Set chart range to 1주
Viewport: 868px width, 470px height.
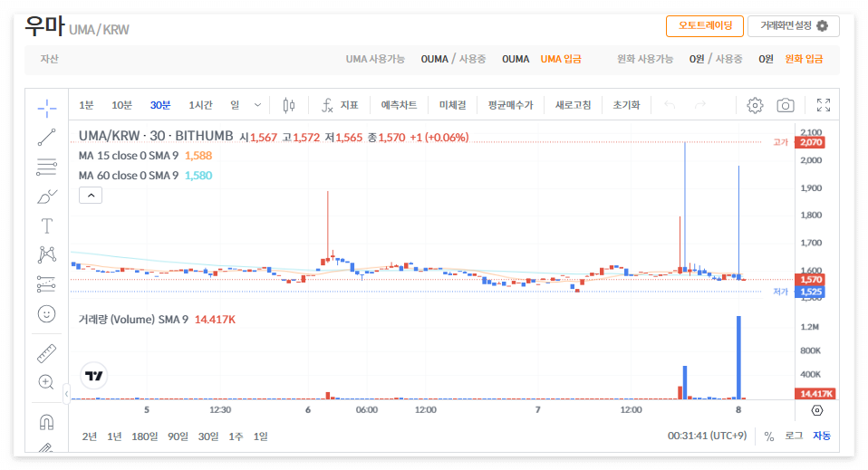pyautogui.click(x=236, y=436)
